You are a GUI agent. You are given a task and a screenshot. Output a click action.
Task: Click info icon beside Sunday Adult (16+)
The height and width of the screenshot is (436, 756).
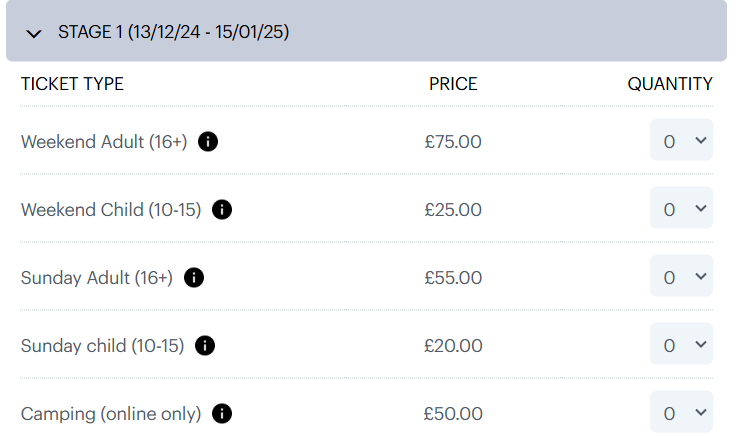194,278
